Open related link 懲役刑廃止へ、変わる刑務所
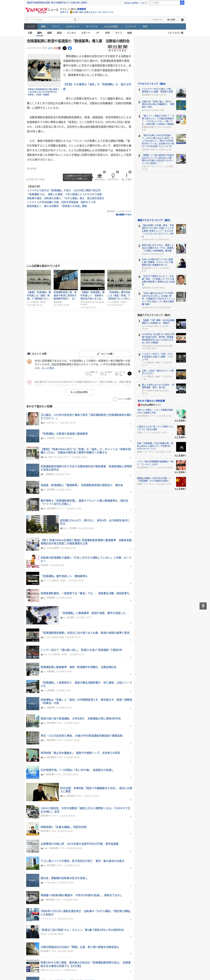The width and height of the screenshot is (210, 980). click(57, 206)
